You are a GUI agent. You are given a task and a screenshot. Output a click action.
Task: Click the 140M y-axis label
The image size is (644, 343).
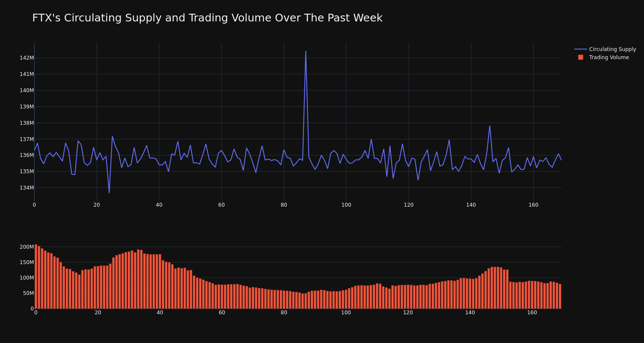[x=27, y=90]
